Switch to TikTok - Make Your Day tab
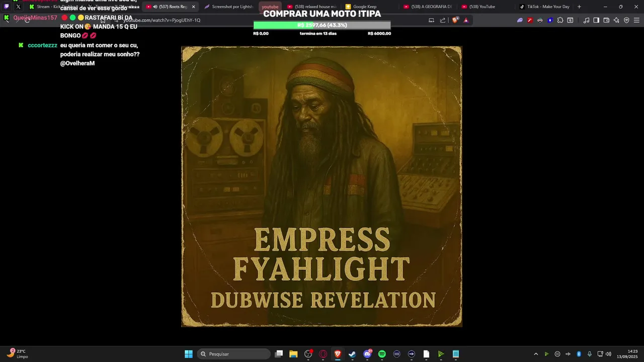 pos(544,7)
